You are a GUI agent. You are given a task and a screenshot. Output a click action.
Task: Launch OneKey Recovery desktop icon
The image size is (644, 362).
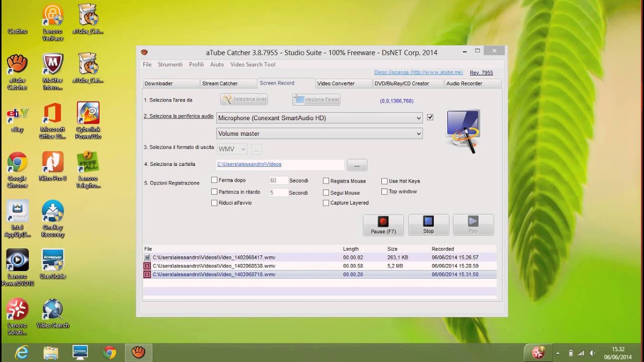[x=53, y=219]
